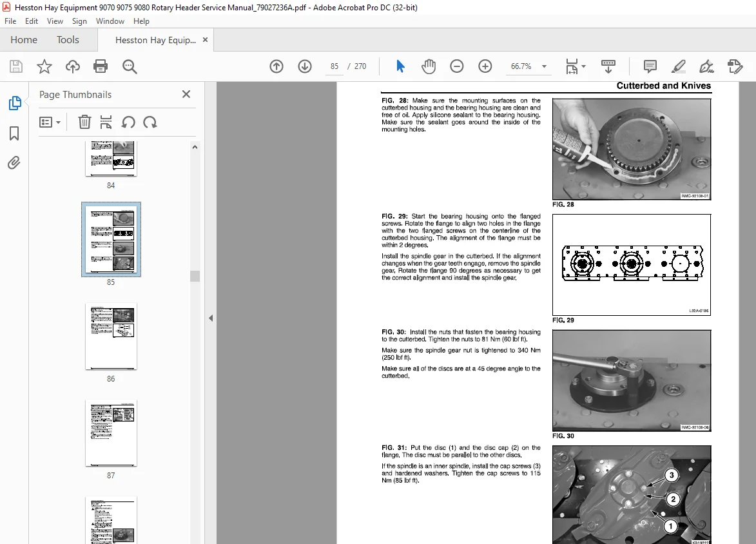The width and height of the screenshot is (756, 544).
Task: Click the FIG. 28 sealant photo
Action: (631, 149)
